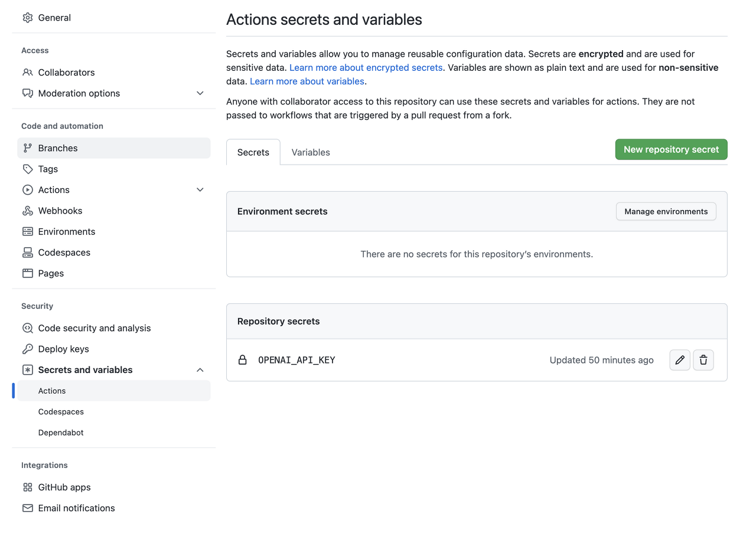
Task: Click the Tags label icon
Action: 28,169
